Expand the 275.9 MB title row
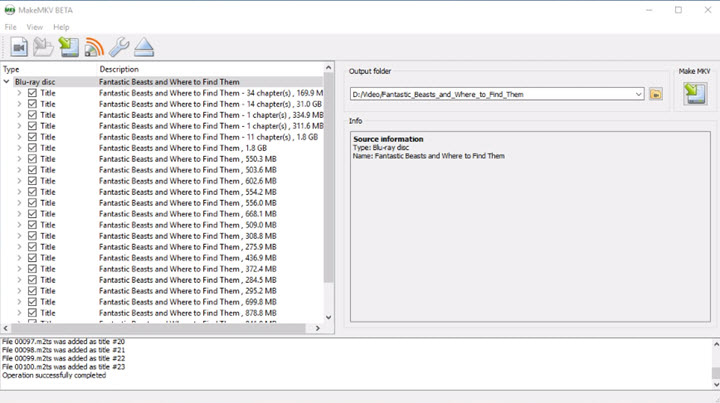The width and height of the screenshot is (720, 403). pyautogui.click(x=19, y=247)
